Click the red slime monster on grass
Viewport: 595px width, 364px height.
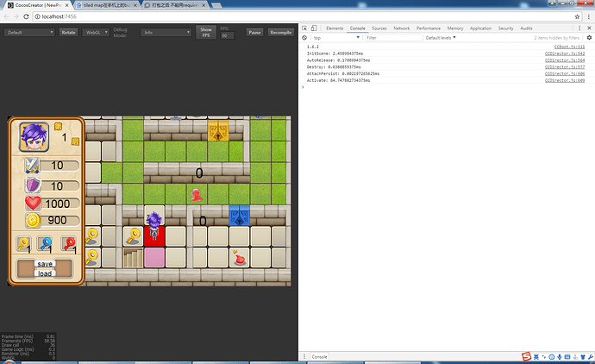click(x=197, y=195)
